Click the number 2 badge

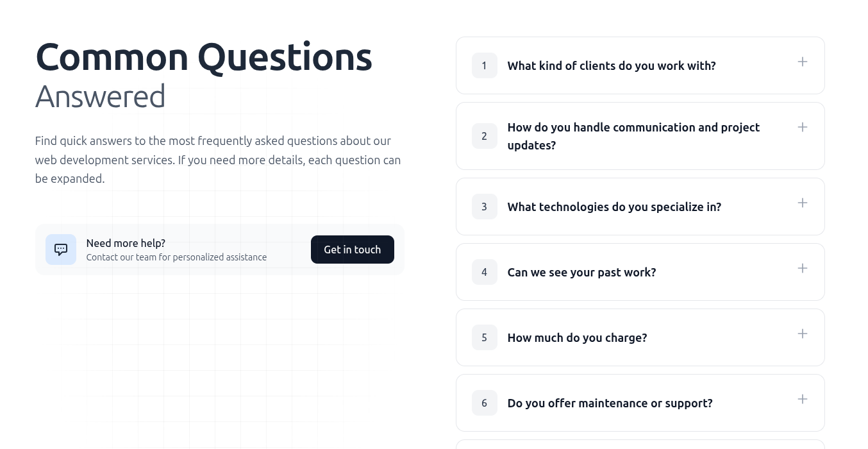tap(484, 136)
